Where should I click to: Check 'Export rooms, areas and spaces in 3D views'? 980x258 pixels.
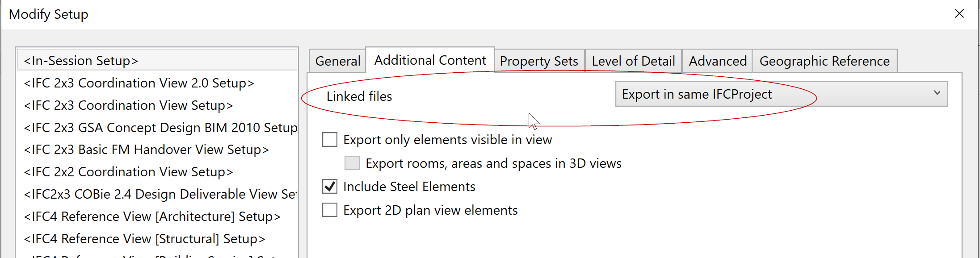(352, 163)
